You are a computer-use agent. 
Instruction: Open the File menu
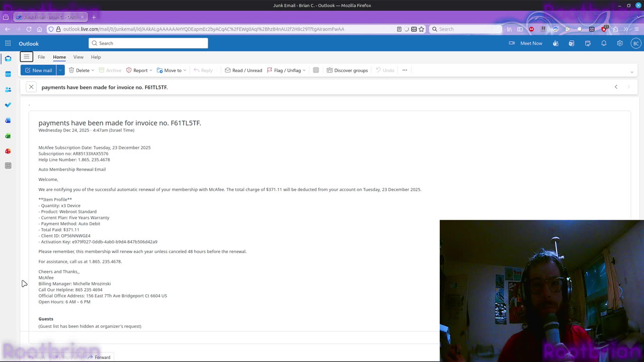pyautogui.click(x=41, y=57)
